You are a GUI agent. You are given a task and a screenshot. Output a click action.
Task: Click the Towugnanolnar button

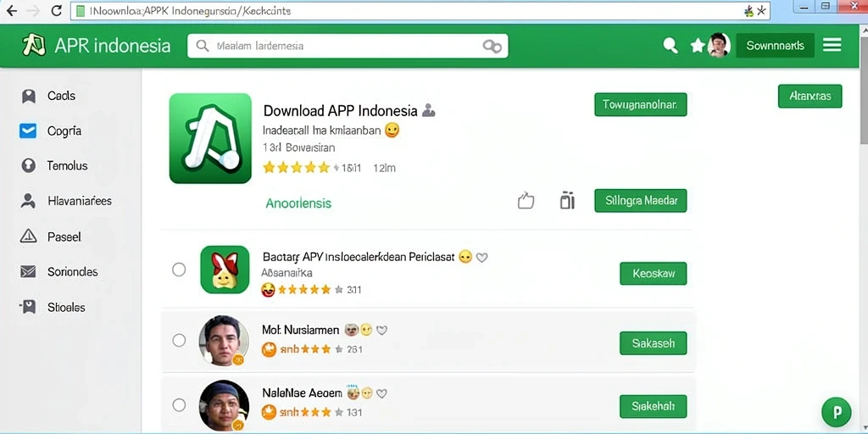tap(641, 104)
